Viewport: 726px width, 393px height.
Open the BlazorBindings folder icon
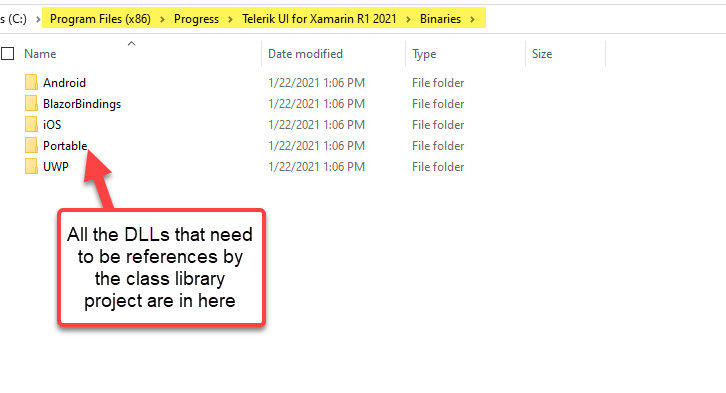point(31,103)
